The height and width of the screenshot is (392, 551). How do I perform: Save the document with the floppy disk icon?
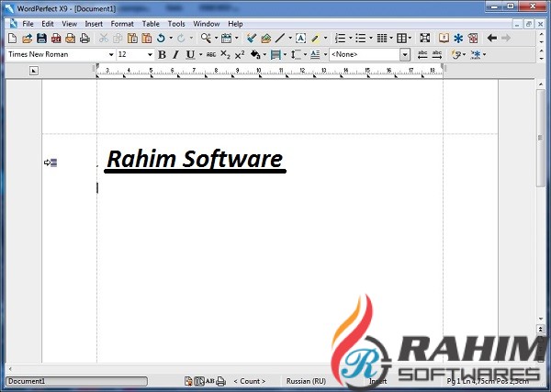tap(41, 38)
